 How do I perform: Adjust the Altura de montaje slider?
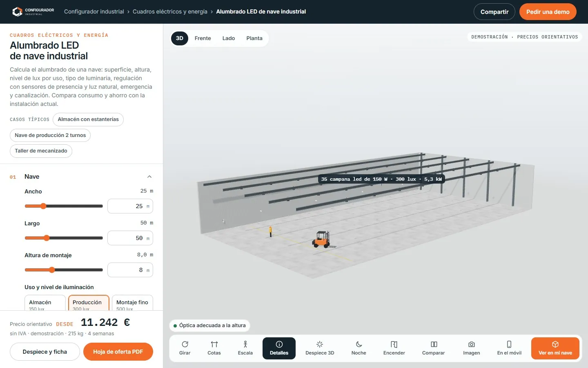[64, 270]
